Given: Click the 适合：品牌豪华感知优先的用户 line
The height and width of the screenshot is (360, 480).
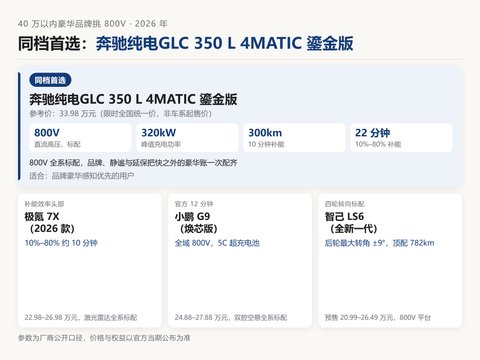Looking at the screenshot, I should (82, 176).
